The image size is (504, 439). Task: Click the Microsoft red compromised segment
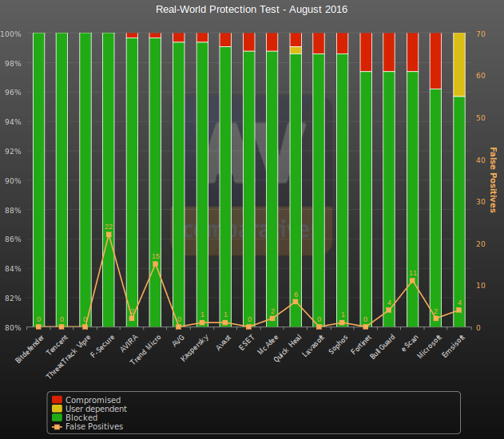tap(435, 61)
